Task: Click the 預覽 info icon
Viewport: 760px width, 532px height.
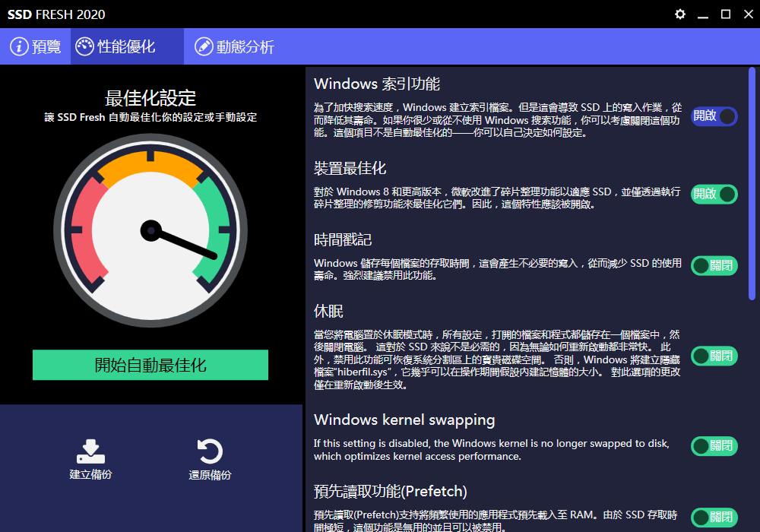Action: click(x=19, y=47)
